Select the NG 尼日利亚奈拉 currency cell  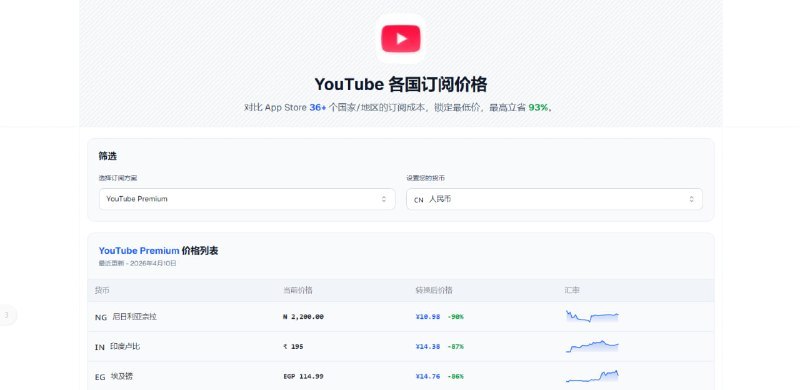pos(126,316)
